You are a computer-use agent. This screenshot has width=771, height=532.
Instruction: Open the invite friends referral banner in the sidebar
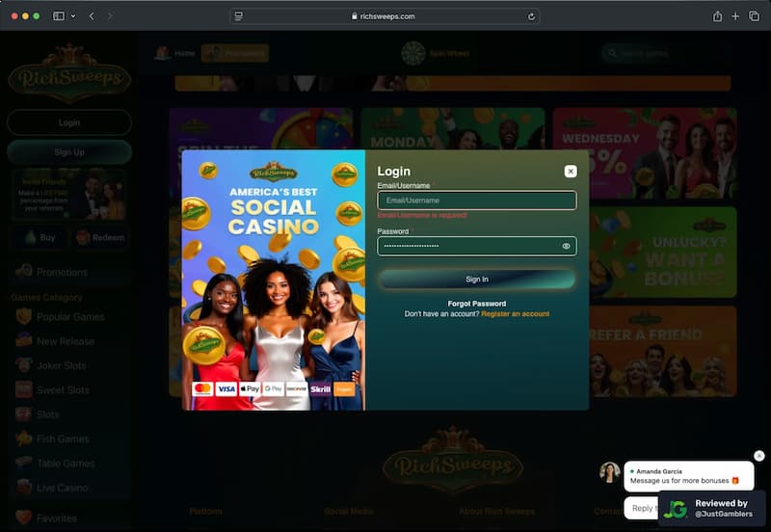[x=69, y=195]
